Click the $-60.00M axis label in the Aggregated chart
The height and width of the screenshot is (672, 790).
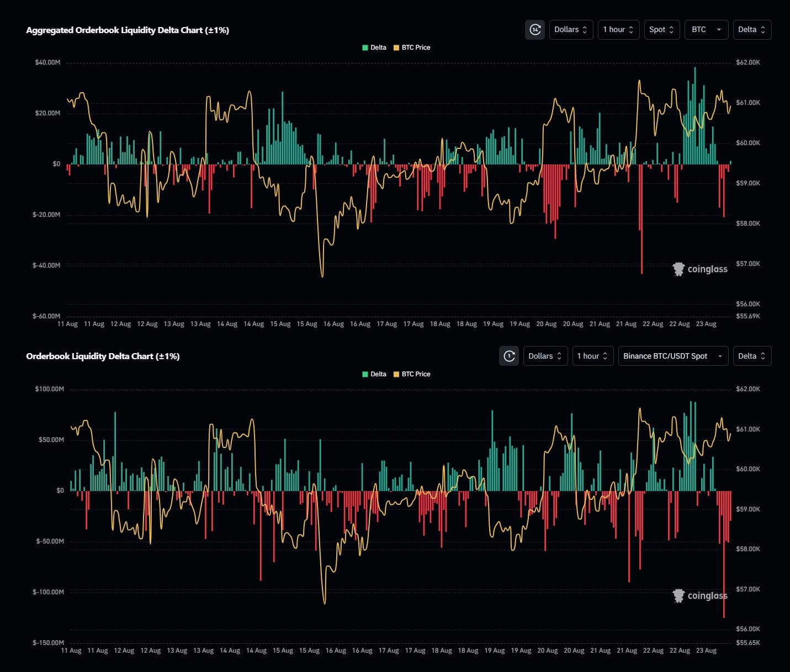(46, 316)
